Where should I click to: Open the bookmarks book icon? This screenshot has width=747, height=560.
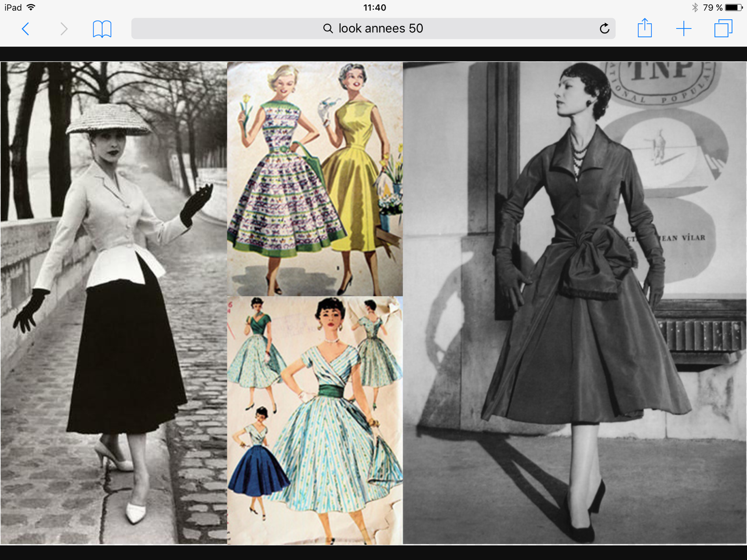[x=102, y=29]
